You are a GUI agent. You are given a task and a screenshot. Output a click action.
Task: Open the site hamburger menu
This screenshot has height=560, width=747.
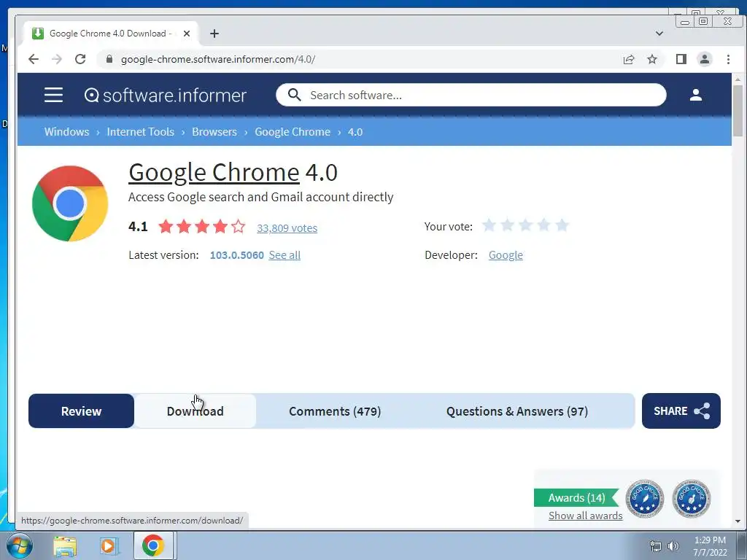click(x=53, y=95)
